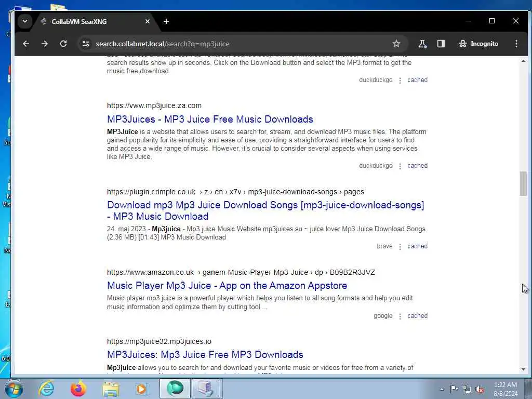Toggle the browser side panel
Viewport: 532px width, 399px height.
tap(441, 44)
